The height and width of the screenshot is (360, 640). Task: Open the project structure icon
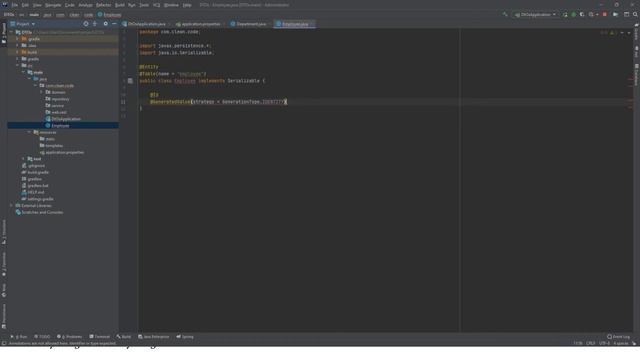click(626, 15)
